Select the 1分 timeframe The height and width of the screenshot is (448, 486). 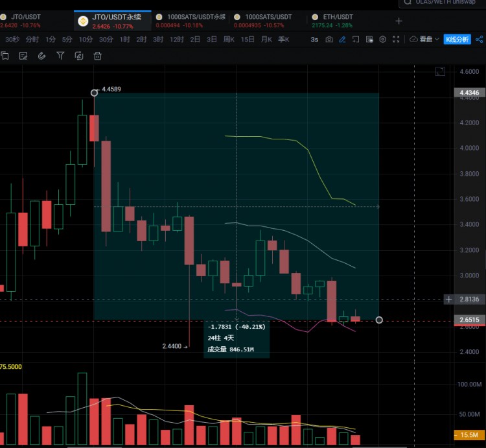[50, 40]
